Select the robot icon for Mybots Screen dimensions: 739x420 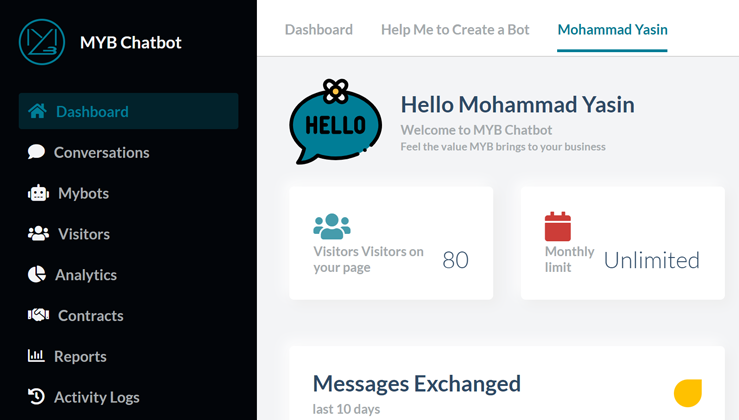click(38, 193)
